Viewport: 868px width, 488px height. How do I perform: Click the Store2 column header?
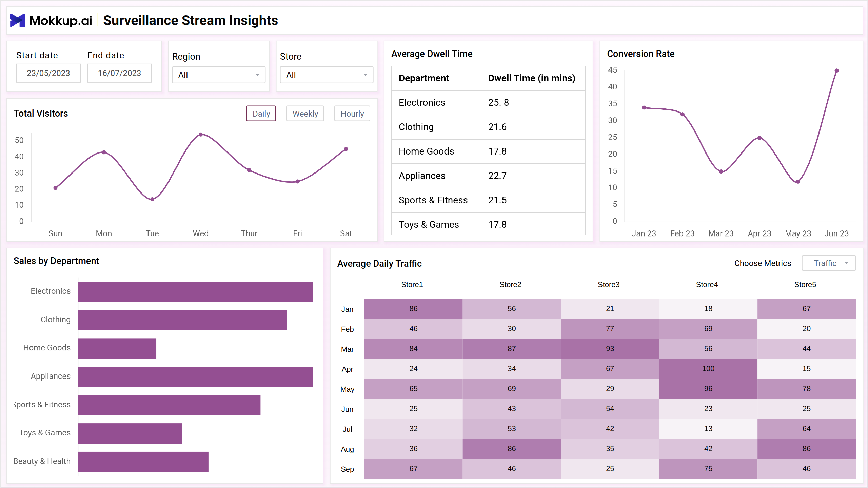[510, 285]
